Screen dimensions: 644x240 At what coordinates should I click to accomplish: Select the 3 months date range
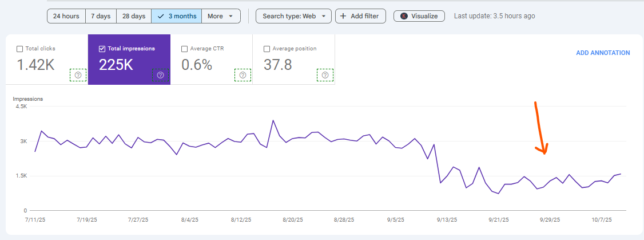[177, 16]
